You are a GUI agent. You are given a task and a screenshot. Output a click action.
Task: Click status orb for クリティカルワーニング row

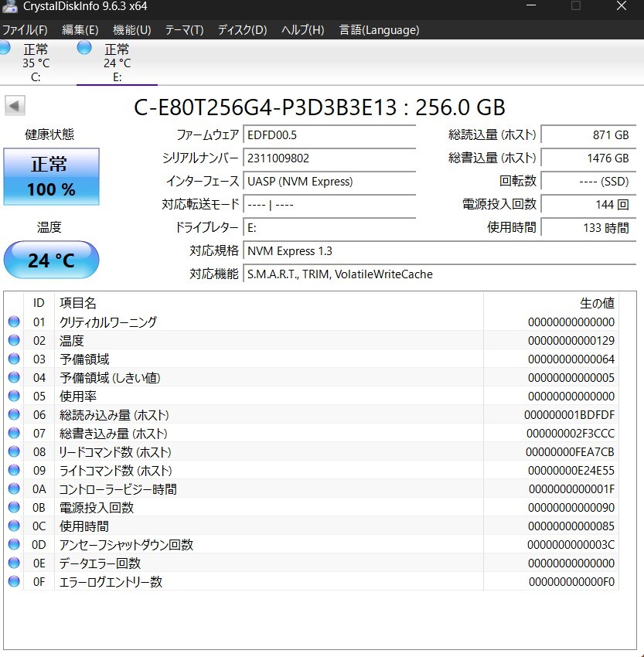click(x=14, y=322)
